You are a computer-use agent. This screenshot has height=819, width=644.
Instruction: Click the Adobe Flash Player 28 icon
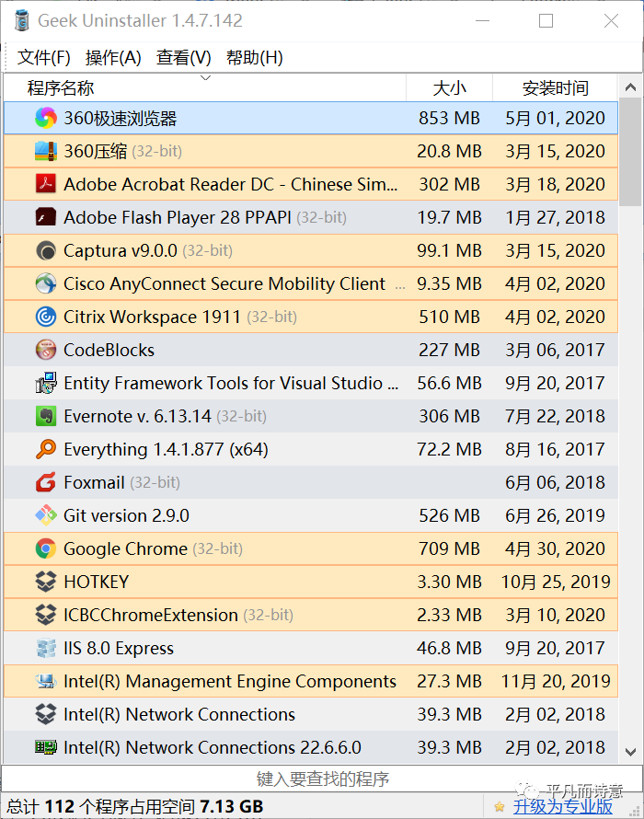coord(46,217)
